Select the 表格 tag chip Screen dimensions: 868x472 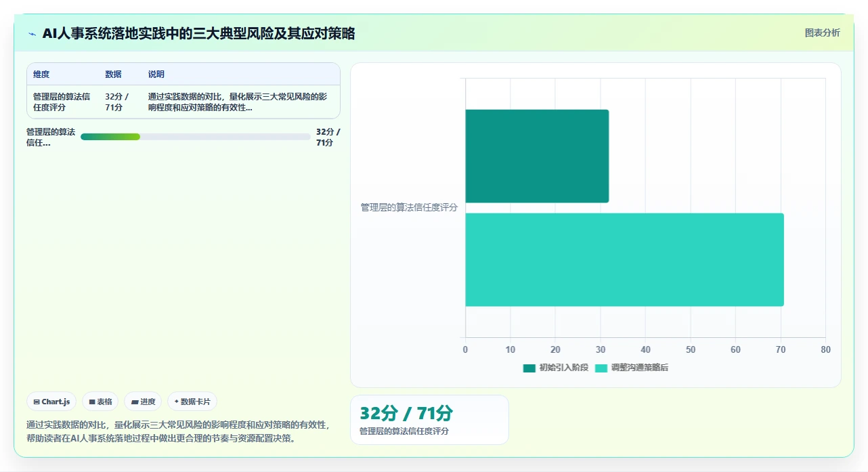click(x=100, y=402)
